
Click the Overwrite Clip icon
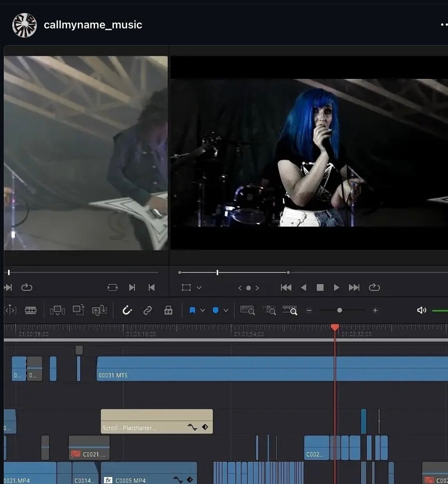coord(79,310)
